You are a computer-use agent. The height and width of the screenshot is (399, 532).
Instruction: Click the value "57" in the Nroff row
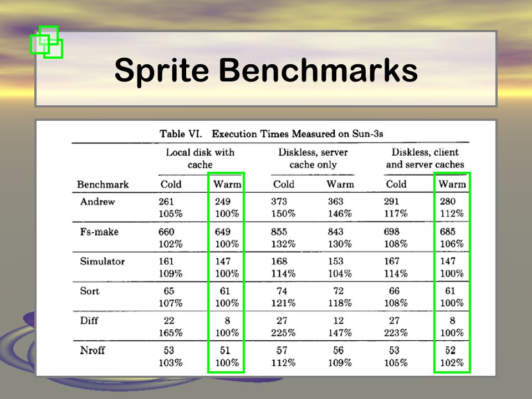pos(282,350)
